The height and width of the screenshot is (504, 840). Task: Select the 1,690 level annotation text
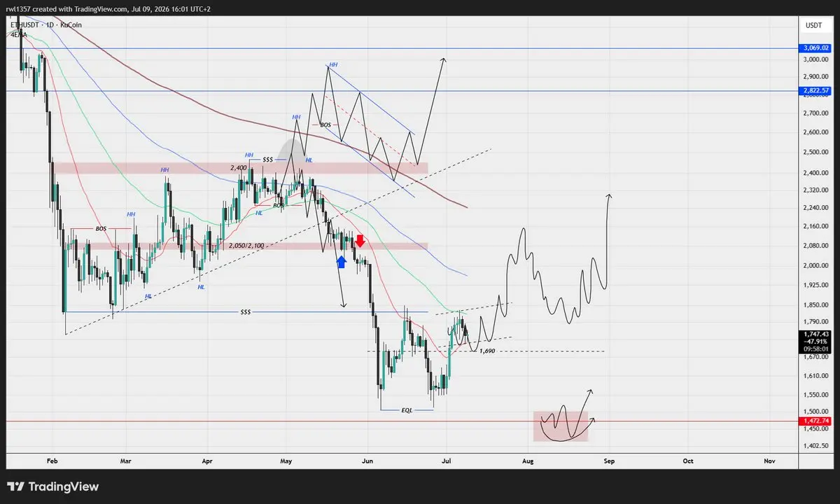pos(487,350)
